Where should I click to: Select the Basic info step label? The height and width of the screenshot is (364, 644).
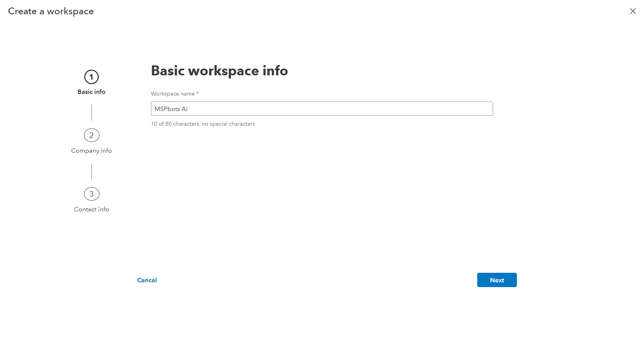(x=91, y=92)
